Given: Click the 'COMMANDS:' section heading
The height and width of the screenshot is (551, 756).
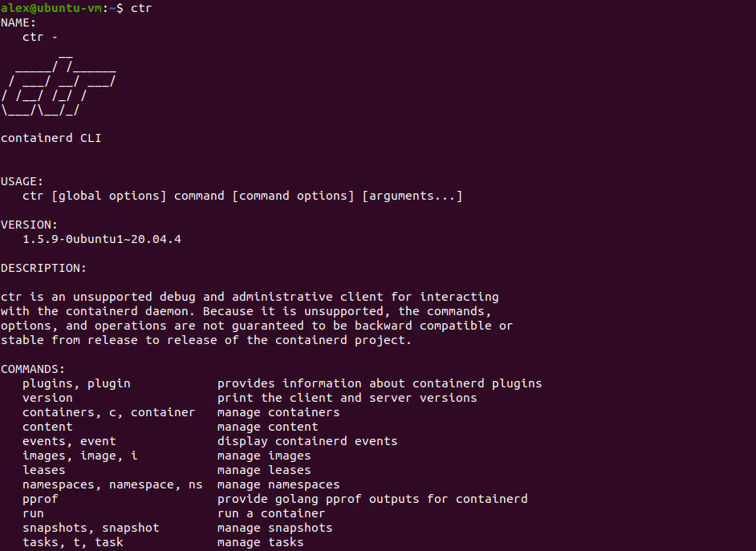Looking at the screenshot, I should (x=33, y=370).
